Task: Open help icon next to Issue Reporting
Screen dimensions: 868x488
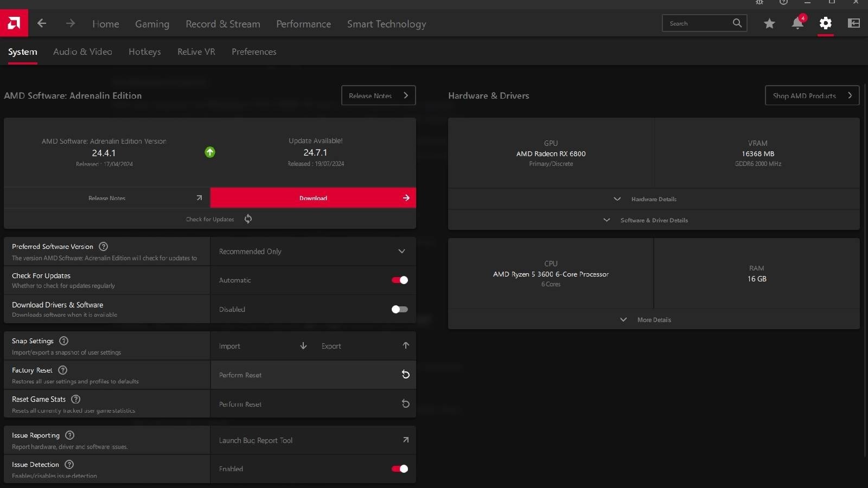Action: click(69, 435)
